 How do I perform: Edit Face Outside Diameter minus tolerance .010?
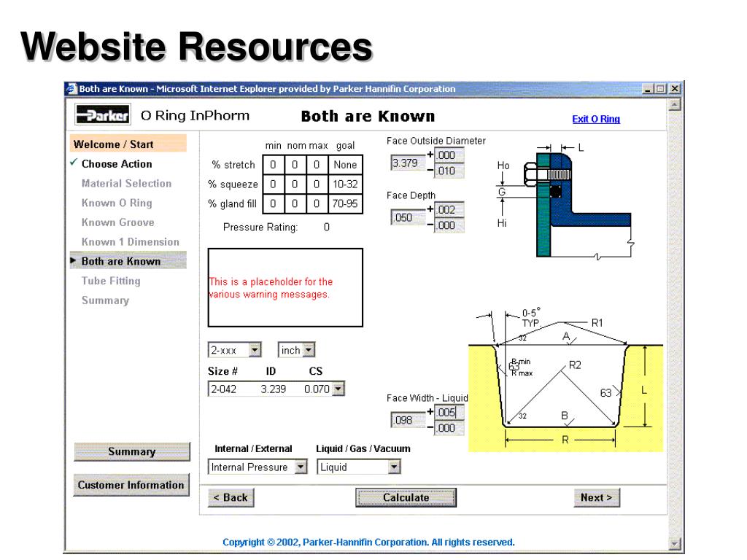tap(449, 171)
